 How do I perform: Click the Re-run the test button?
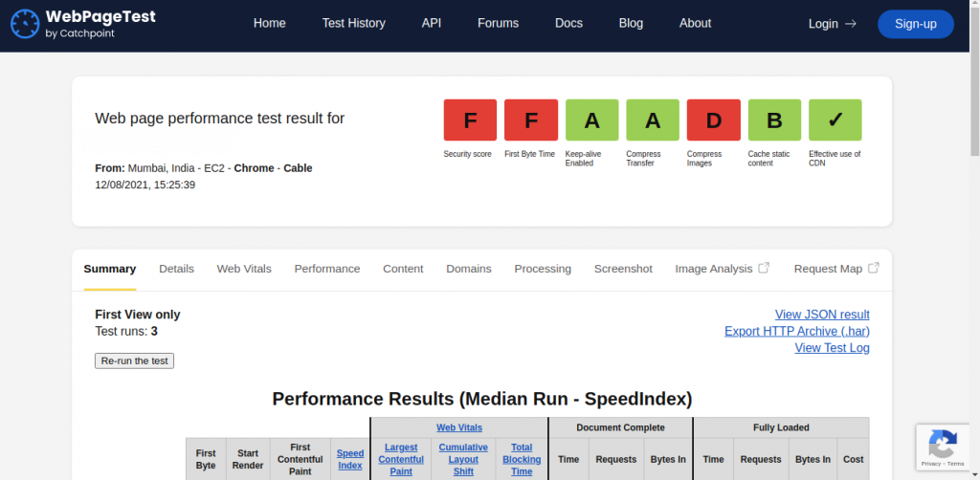pyautogui.click(x=134, y=360)
